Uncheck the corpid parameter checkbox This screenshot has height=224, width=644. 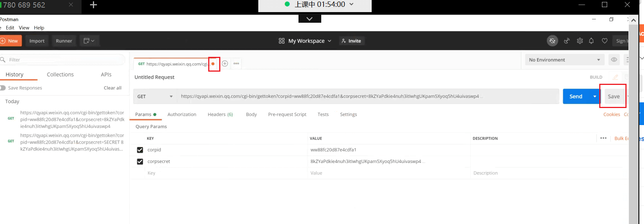140,150
